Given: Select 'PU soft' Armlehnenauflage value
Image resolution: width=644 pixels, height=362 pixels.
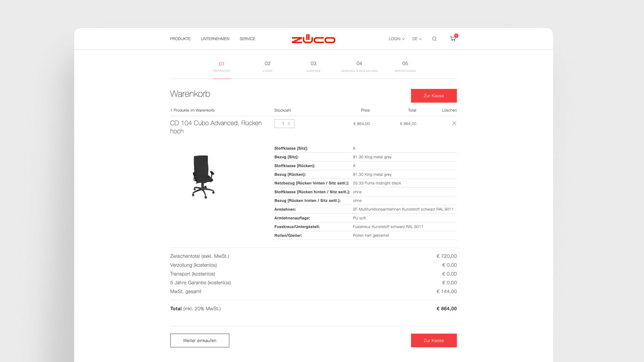Looking at the screenshot, I should (359, 218).
